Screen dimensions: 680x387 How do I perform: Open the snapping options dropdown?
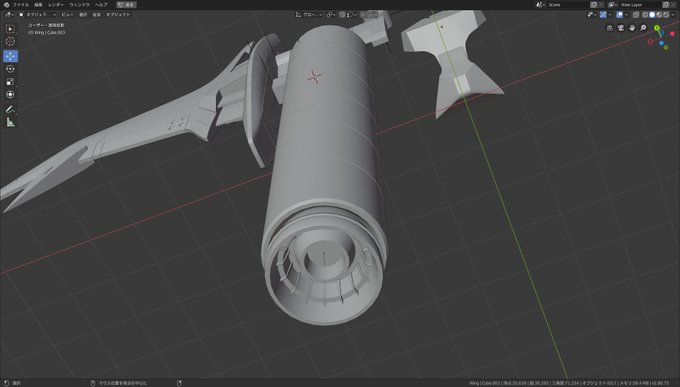pyautogui.click(x=351, y=15)
